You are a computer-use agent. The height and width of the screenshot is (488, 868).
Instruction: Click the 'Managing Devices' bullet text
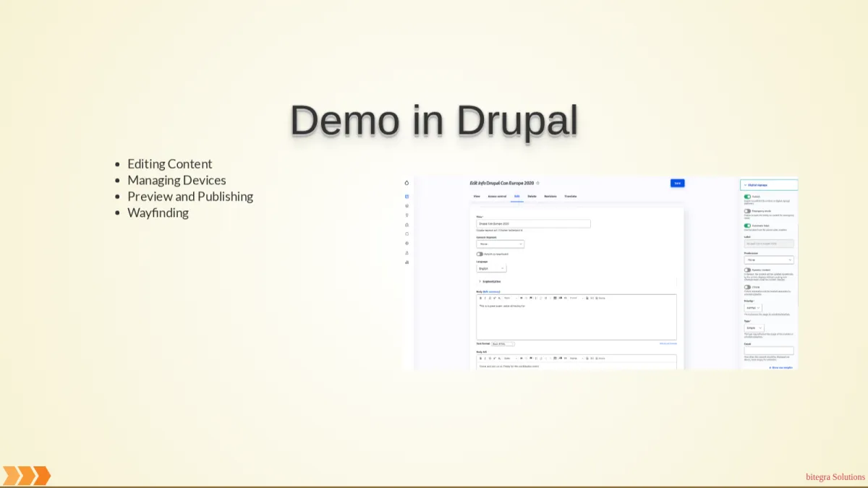click(176, 180)
